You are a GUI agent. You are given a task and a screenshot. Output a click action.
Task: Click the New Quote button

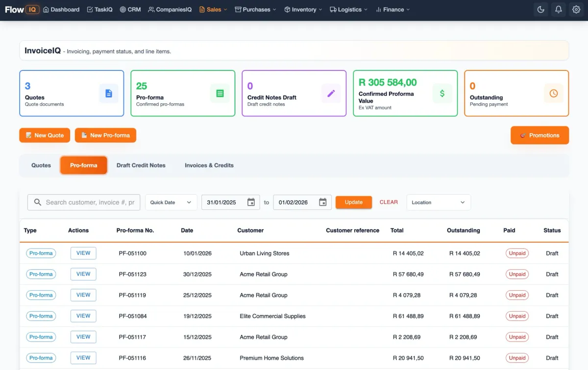pos(45,135)
